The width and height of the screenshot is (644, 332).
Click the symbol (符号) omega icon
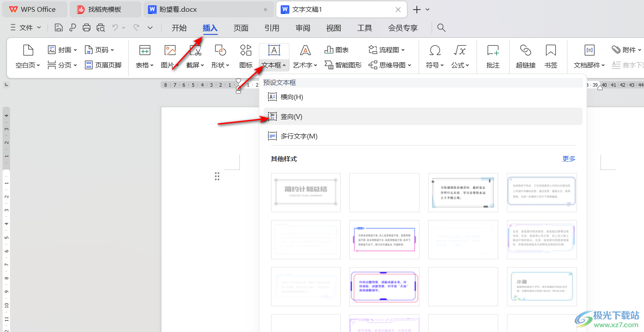click(x=435, y=51)
